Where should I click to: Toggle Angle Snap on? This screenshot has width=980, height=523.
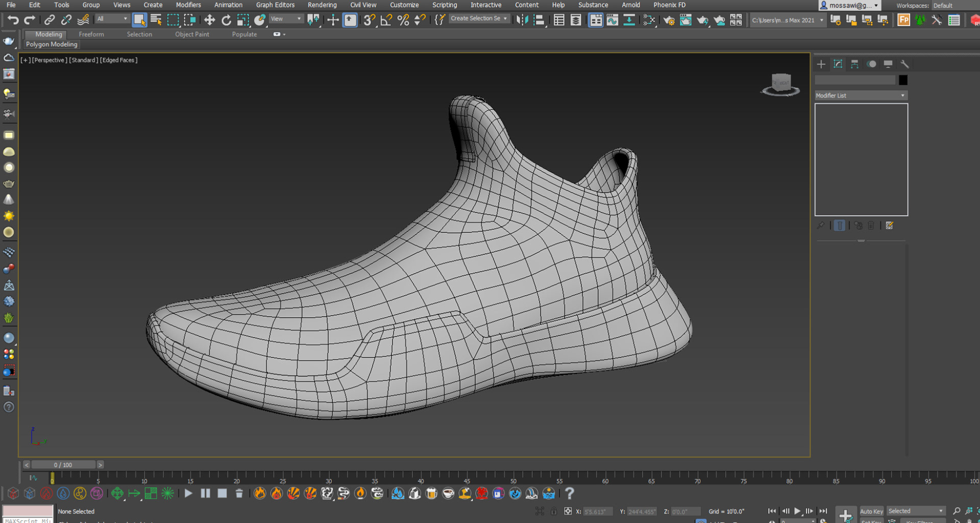(x=385, y=20)
